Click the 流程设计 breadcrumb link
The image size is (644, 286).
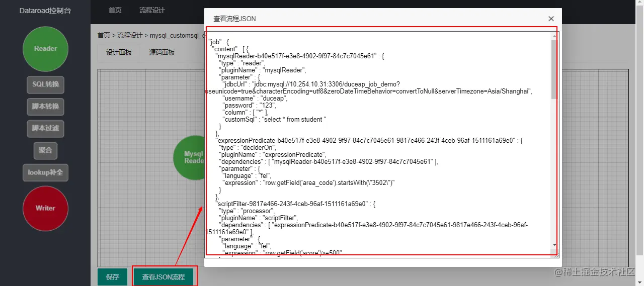(130, 35)
